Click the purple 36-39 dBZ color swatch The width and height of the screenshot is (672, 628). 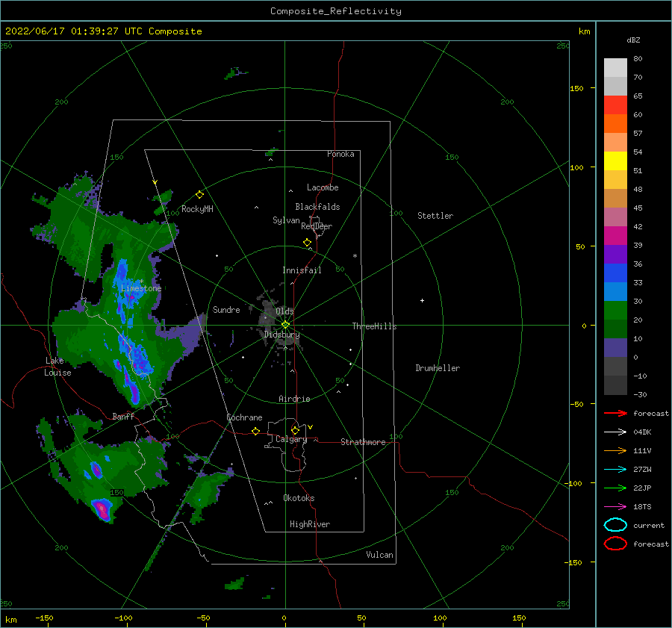[615, 255]
